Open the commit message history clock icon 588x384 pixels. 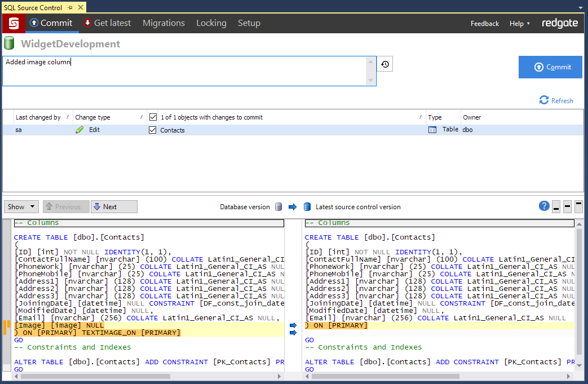(x=384, y=64)
